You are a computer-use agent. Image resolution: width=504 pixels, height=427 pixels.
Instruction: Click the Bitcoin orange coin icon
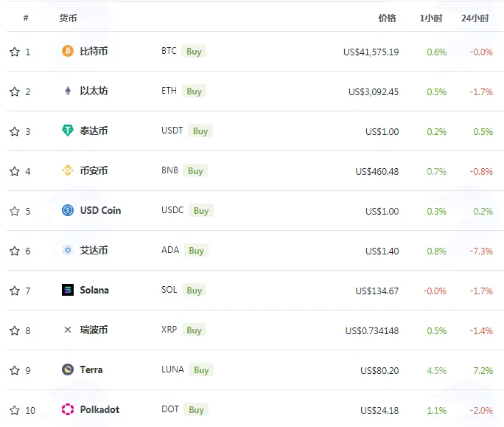68,51
